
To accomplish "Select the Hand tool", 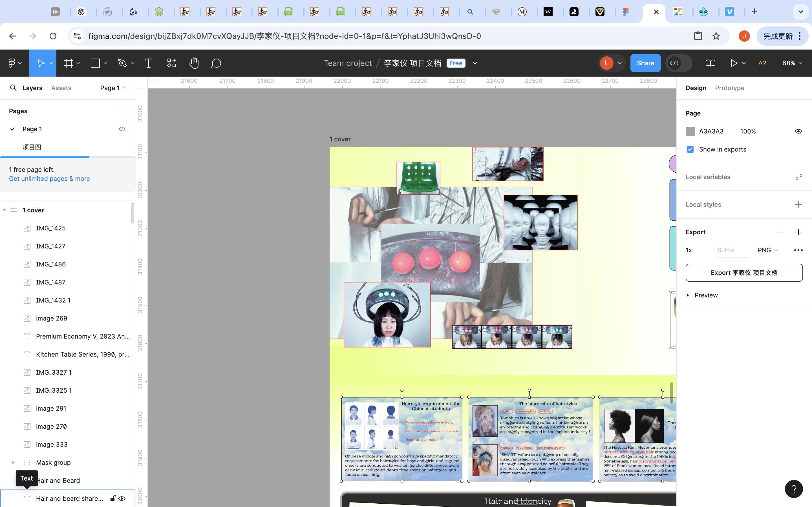I will 194,63.
